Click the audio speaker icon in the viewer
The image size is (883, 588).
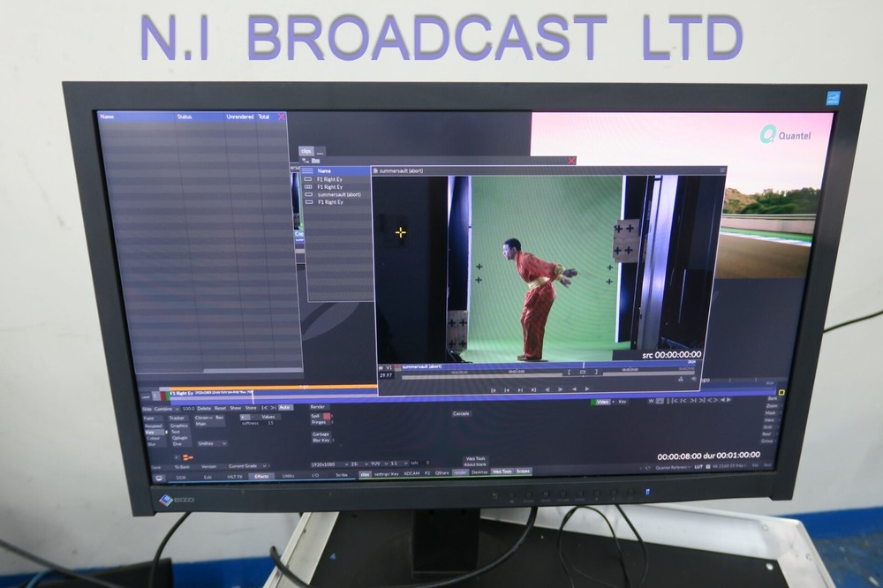click(x=693, y=379)
